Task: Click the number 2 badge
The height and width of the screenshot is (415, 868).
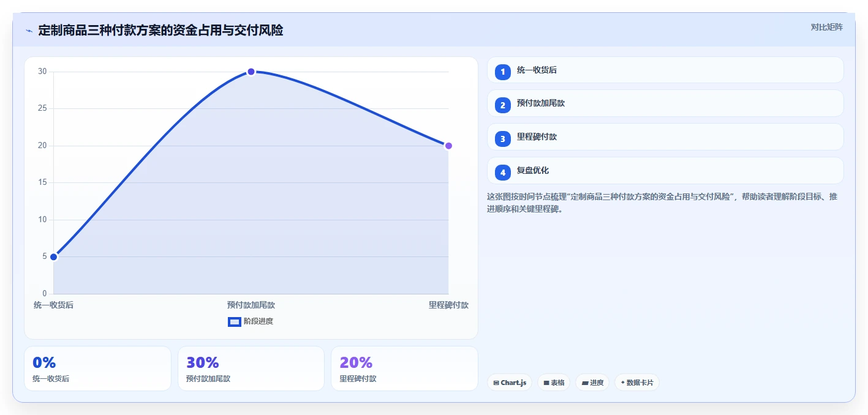Action: [503, 105]
